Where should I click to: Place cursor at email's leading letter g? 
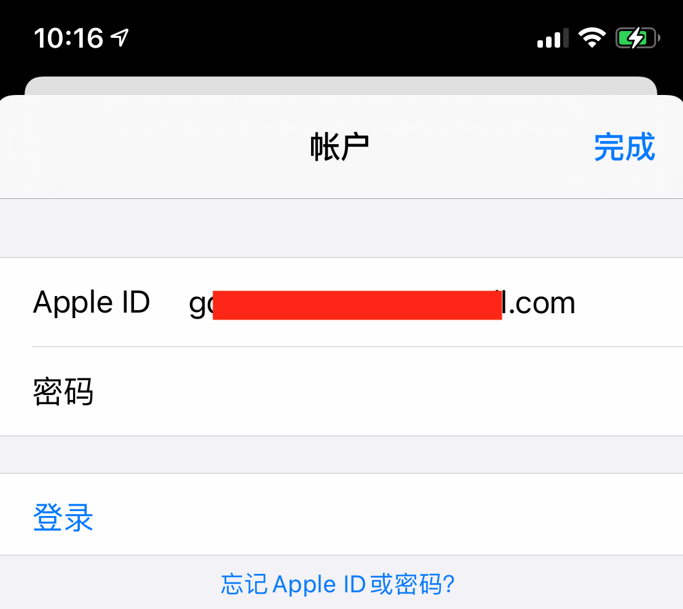(197, 305)
